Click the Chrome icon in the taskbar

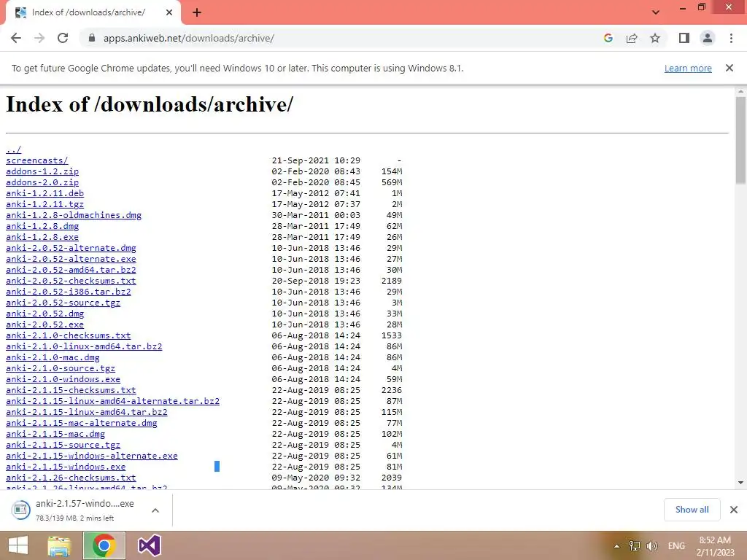click(104, 545)
